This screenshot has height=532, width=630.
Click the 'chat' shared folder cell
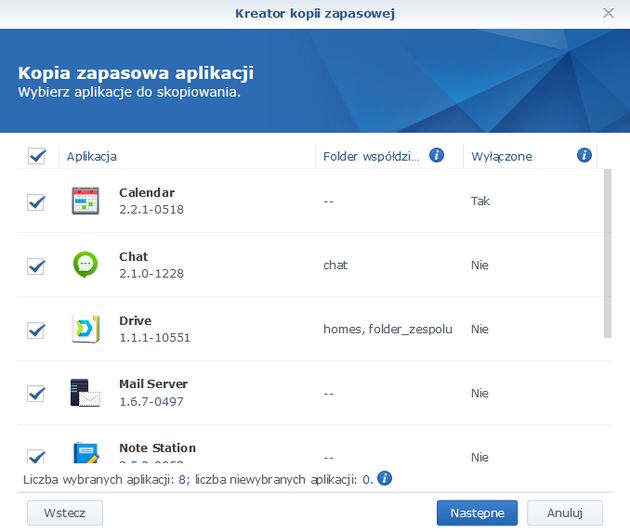[335, 265]
